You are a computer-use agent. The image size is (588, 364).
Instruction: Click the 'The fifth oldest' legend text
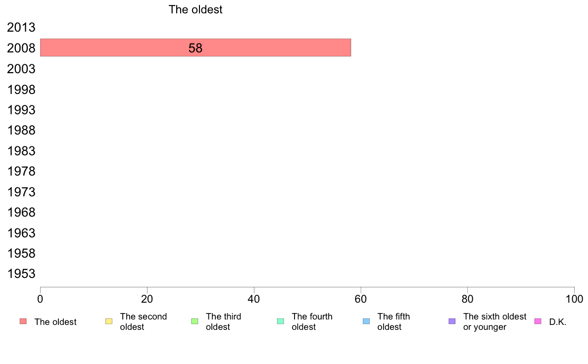pyautogui.click(x=393, y=321)
